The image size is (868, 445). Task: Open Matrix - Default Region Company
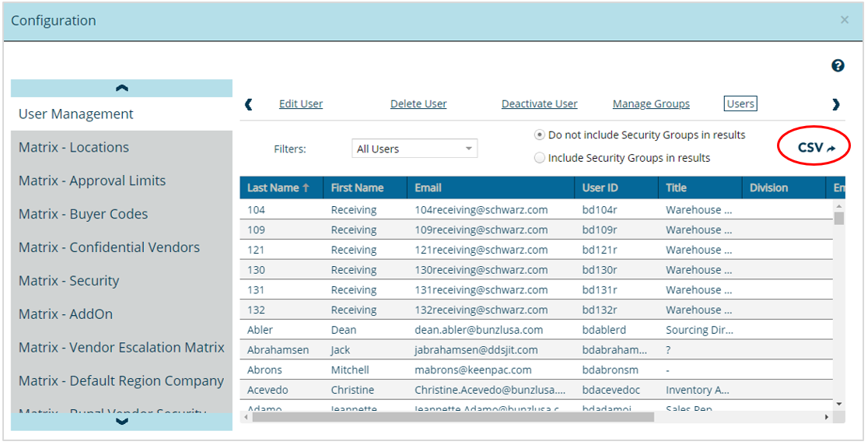click(122, 380)
